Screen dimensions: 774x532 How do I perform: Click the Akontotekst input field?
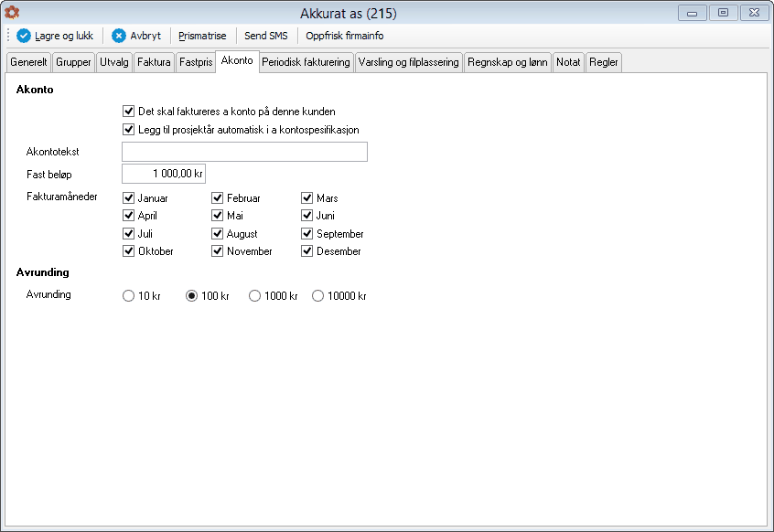coord(245,152)
